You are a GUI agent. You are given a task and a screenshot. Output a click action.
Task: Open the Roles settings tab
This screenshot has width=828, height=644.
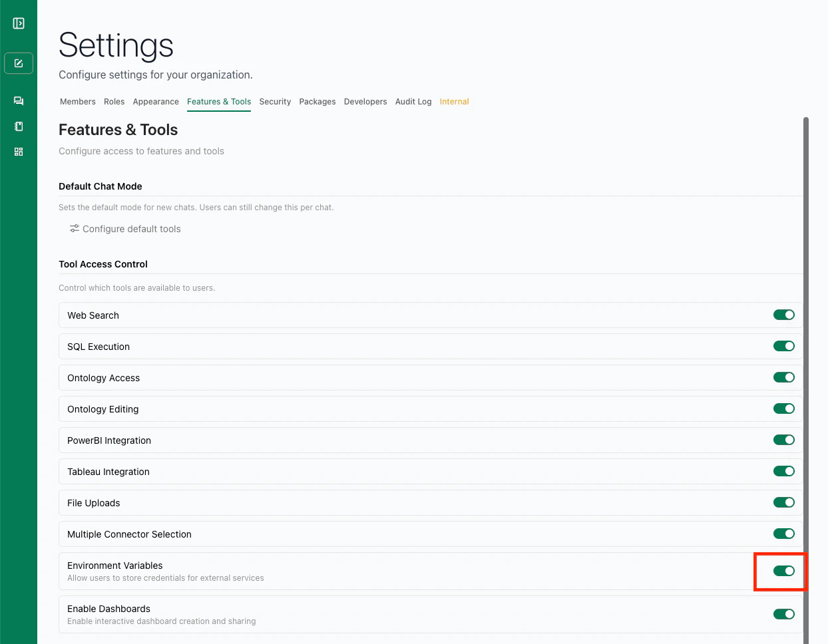point(114,101)
